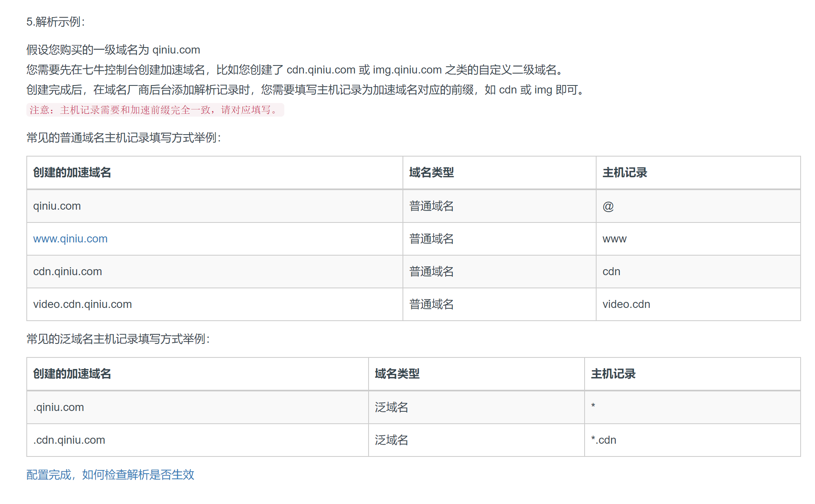The image size is (815, 504).
Task: Select the * host record cell
Action: [x=593, y=407]
